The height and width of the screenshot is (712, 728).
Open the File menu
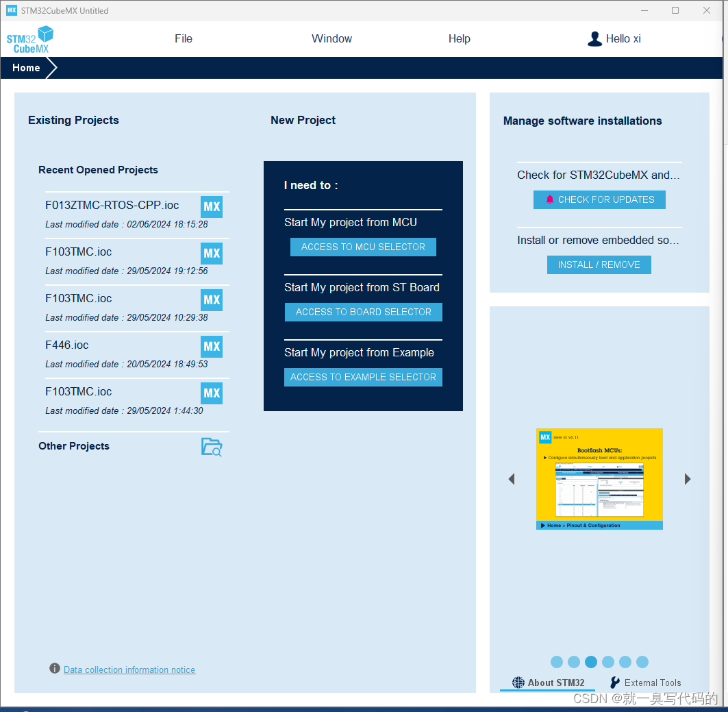[184, 38]
